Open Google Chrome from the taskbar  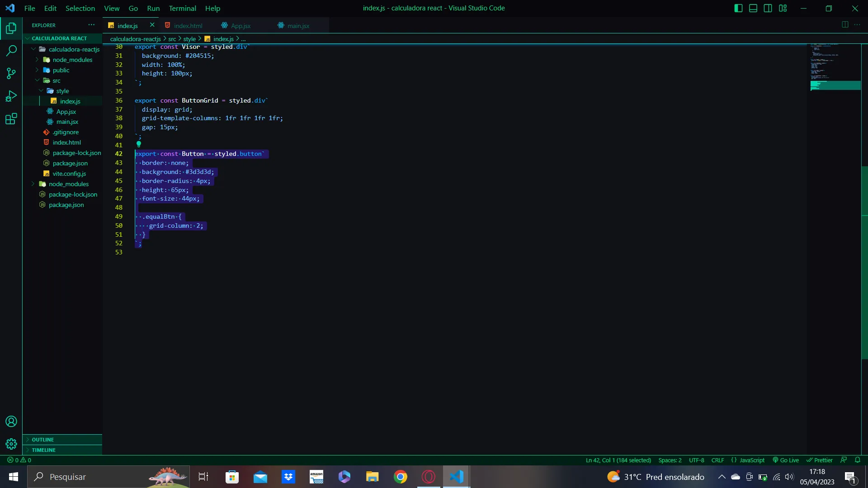tap(400, 477)
